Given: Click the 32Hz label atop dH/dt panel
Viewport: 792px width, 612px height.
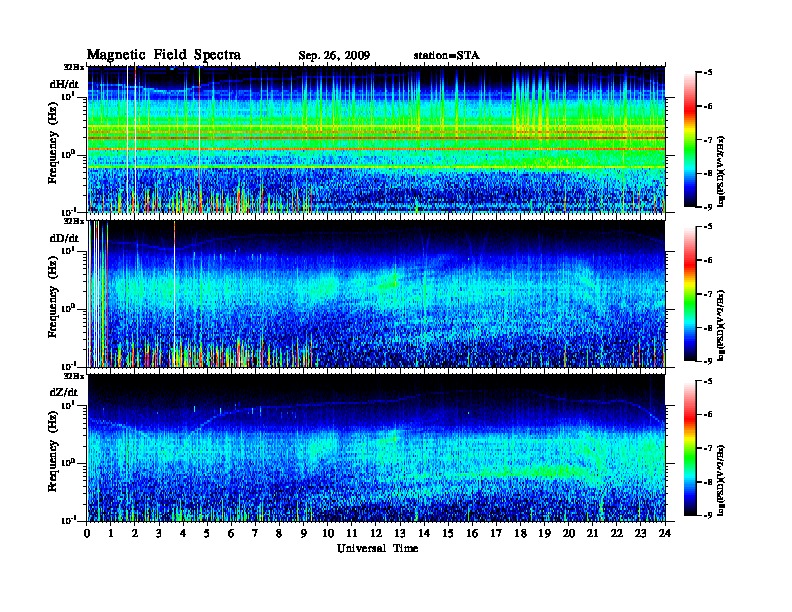Looking at the screenshot, I should click(x=74, y=67).
